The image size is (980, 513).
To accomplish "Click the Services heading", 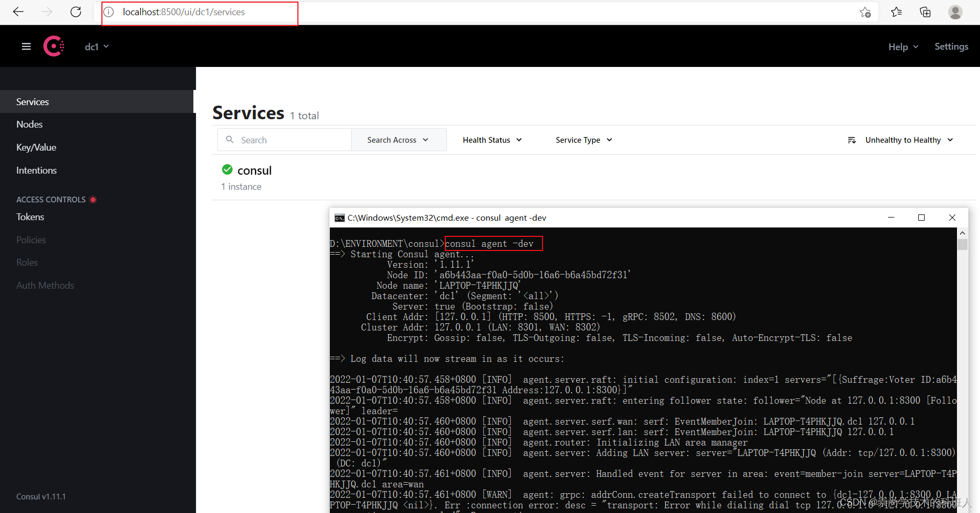I will 248,113.
